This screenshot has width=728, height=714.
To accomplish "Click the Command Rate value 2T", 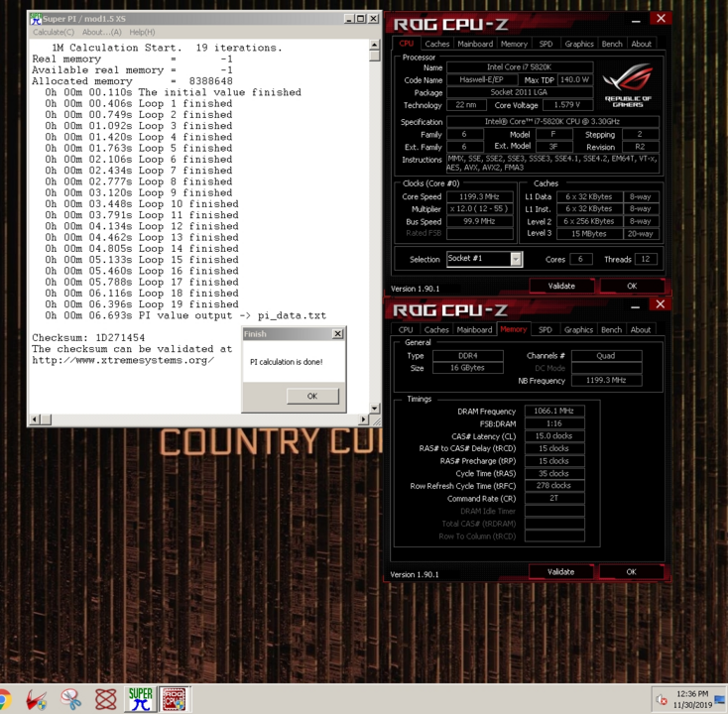I will pos(553,498).
